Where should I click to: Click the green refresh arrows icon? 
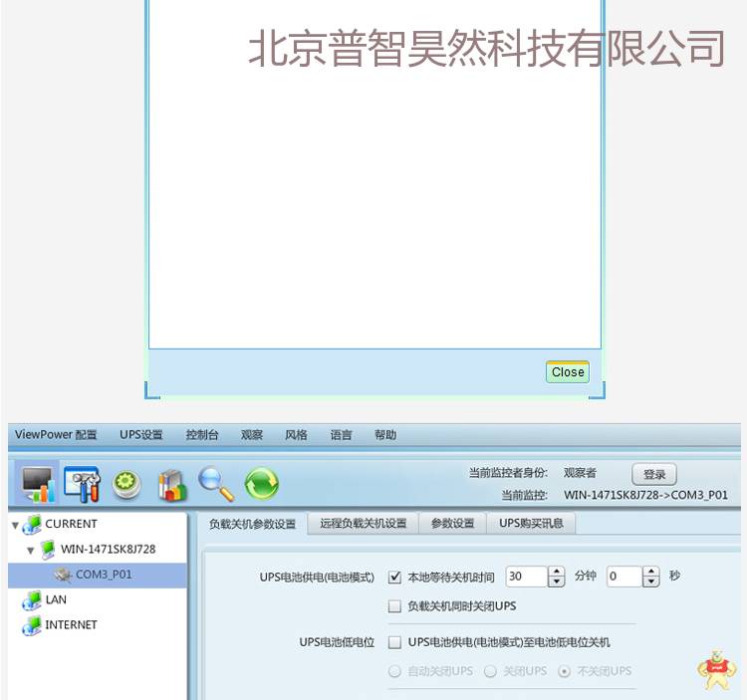click(x=262, y=484)
